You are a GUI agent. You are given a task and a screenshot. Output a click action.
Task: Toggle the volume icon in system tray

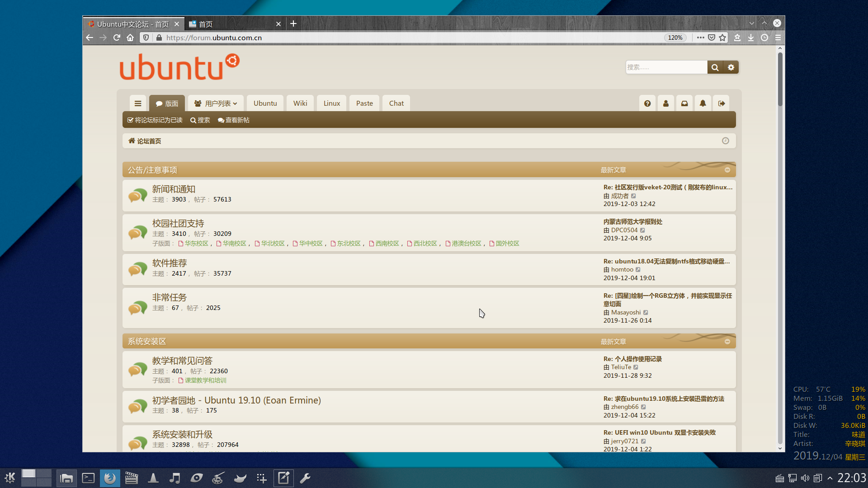805,478
